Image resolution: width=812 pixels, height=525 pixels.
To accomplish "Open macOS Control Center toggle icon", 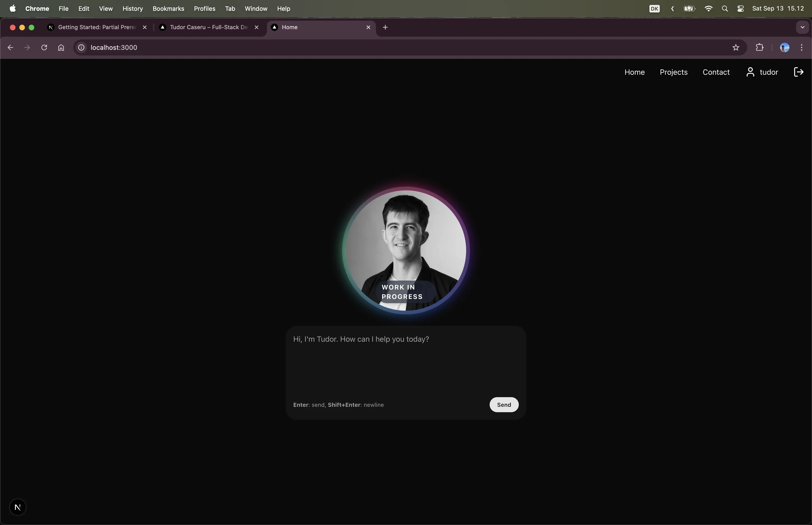I will pos(740,8).
